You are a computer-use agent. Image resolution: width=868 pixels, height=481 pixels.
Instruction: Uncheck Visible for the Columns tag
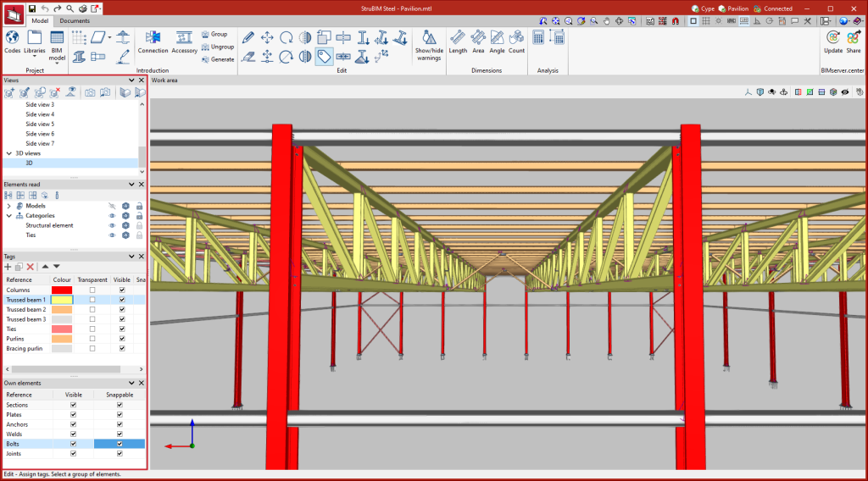point(122,290)
